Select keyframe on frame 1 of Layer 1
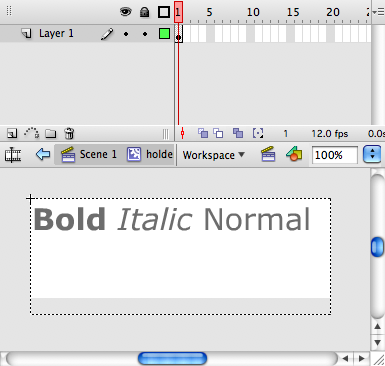Screen dimensions: 385x366 coord(179,34)
